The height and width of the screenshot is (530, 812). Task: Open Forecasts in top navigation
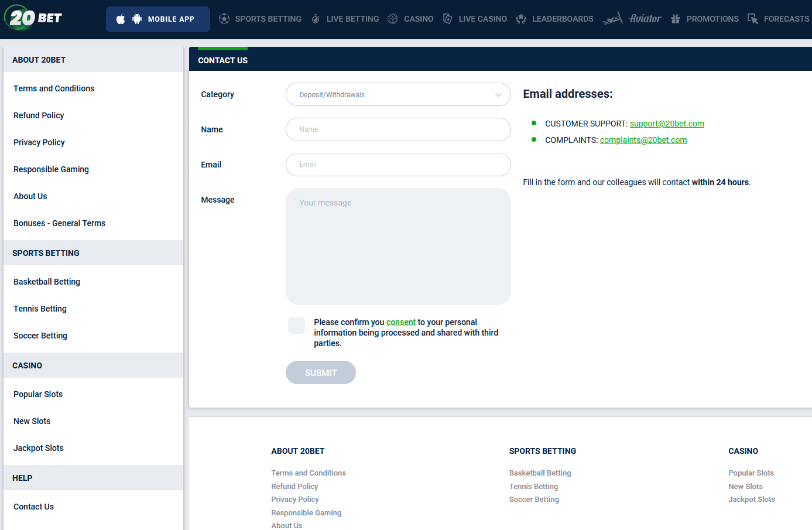point(786,19)
